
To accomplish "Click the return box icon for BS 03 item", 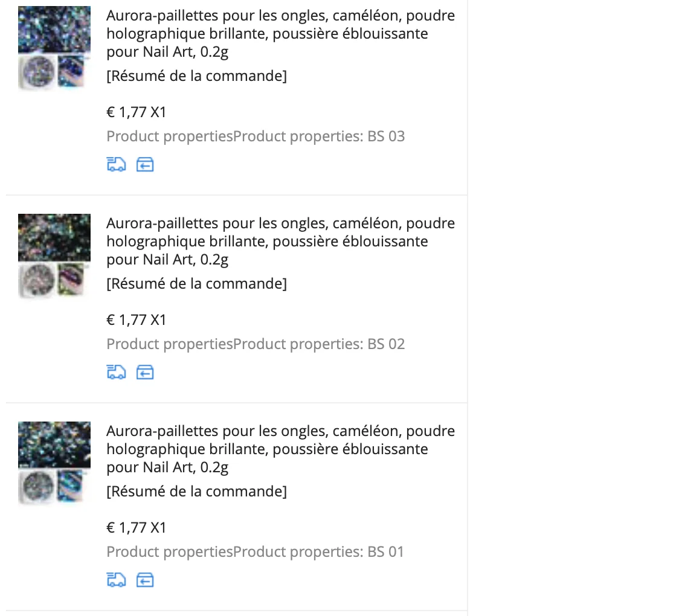I will pyautogui.click(x=145, y=164).
